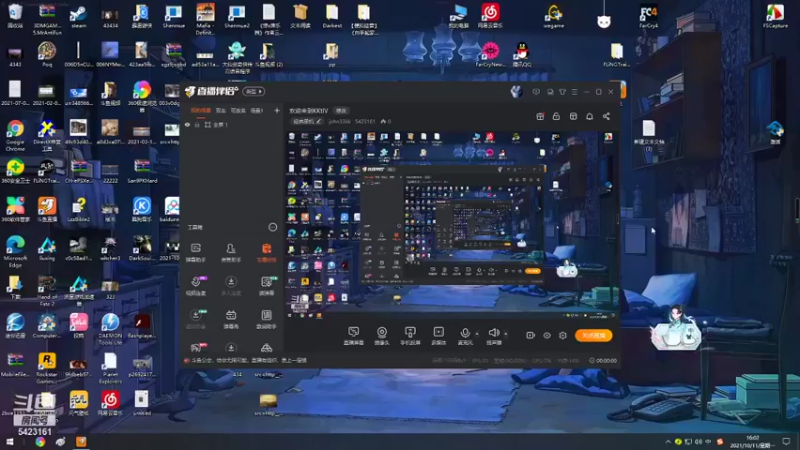Open the 弹幕秀 tool in the toolbox

point(231,319)
